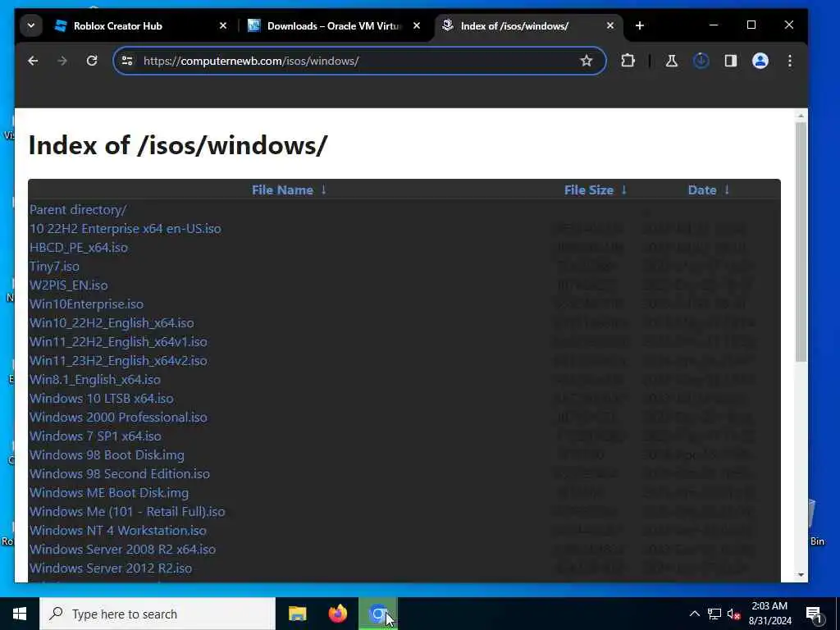Close the Oracle VM VirtualBox tab
This screenshot has width=840, height=630.
click(x=416, y=25)
